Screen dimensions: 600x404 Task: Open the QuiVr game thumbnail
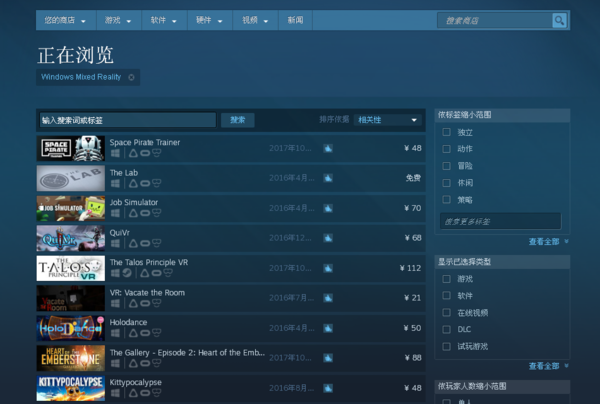tap(71, 238)
